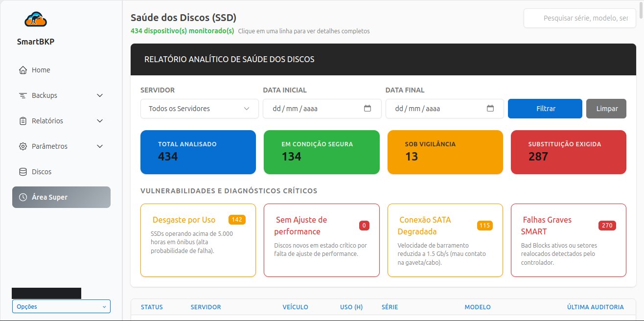Click the SmartBKP cloud logo
644x321 pixels.
(36, 19)
